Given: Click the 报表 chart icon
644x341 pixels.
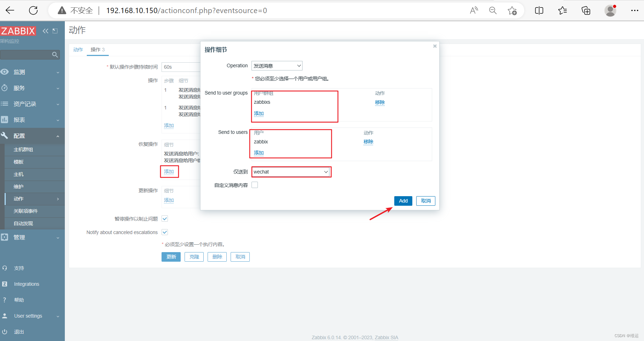Looking at the screenshot, I should click(x=5, y=120).
